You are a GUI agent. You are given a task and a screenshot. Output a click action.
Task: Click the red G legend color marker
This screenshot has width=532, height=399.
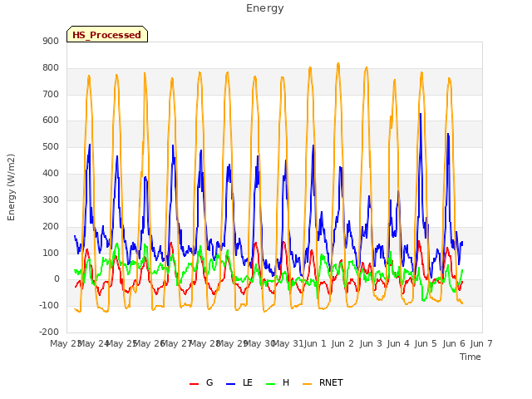pyautogui.click(x=194, y=384)
